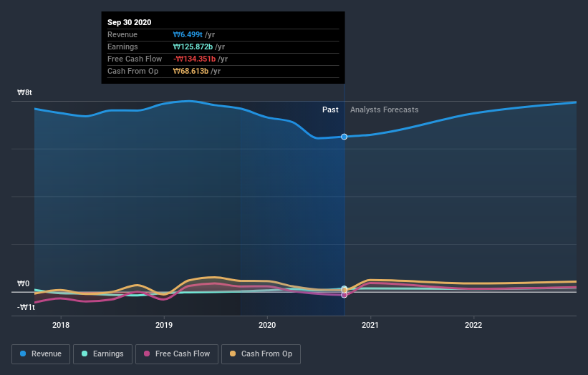Click the blue Revenue data point marker
This screenshot has width=588, height=375.
point(344,137)
